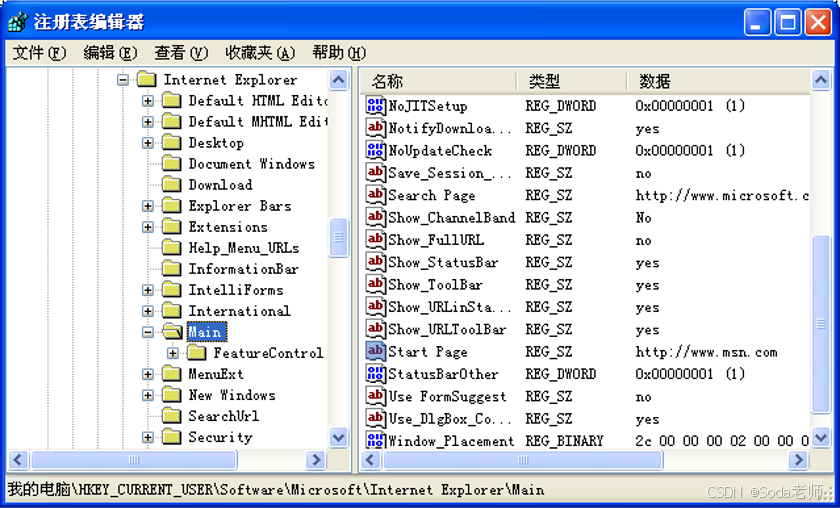
Task: Click the Internet Explorer folder icon
Action: [146, 79]
